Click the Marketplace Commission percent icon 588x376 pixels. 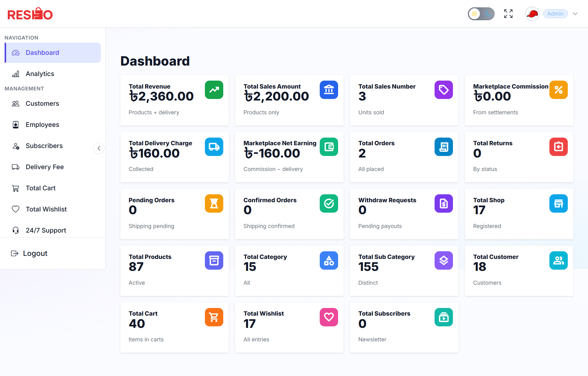pos(558,90)
